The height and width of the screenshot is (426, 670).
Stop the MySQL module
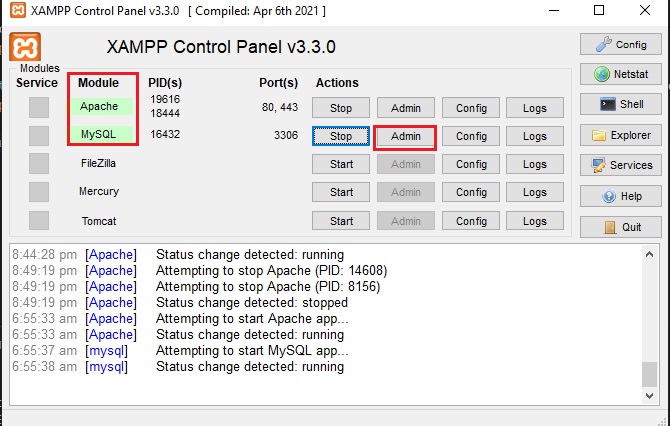(x=341, y=136)
